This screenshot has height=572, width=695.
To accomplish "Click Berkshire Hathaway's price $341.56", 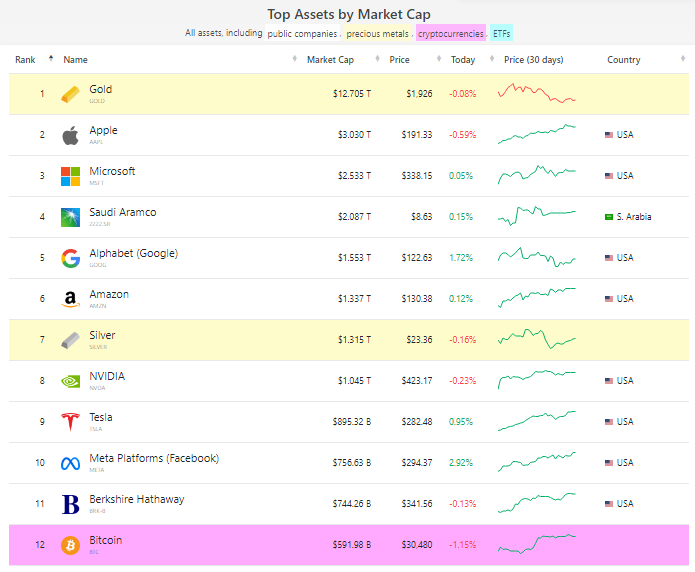I will point(417,504).
